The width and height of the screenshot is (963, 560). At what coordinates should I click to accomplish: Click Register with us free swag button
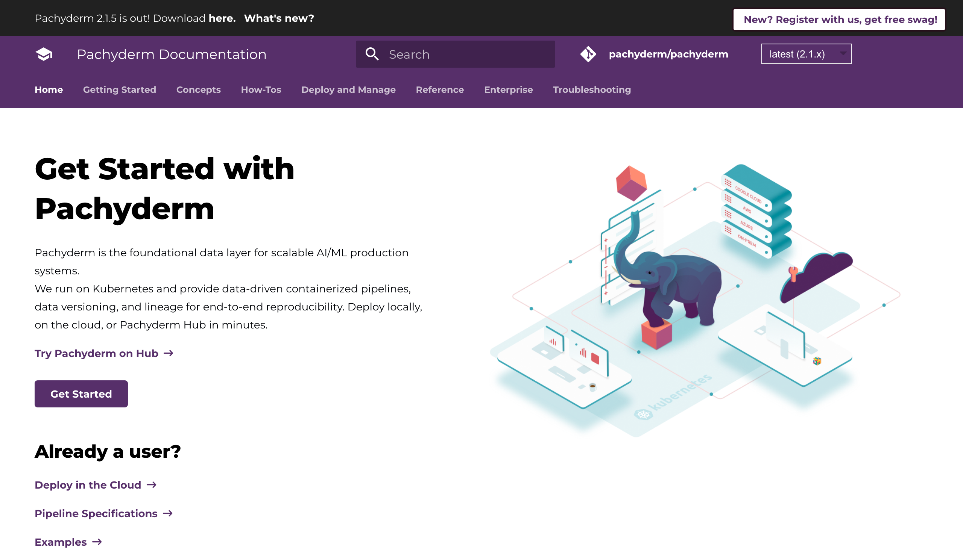click(x=839, y=20)
